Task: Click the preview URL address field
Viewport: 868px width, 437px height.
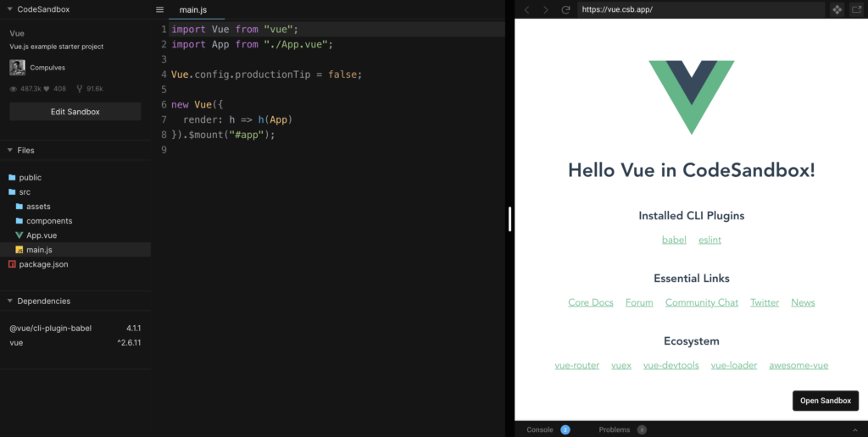Action: (699, 10)
